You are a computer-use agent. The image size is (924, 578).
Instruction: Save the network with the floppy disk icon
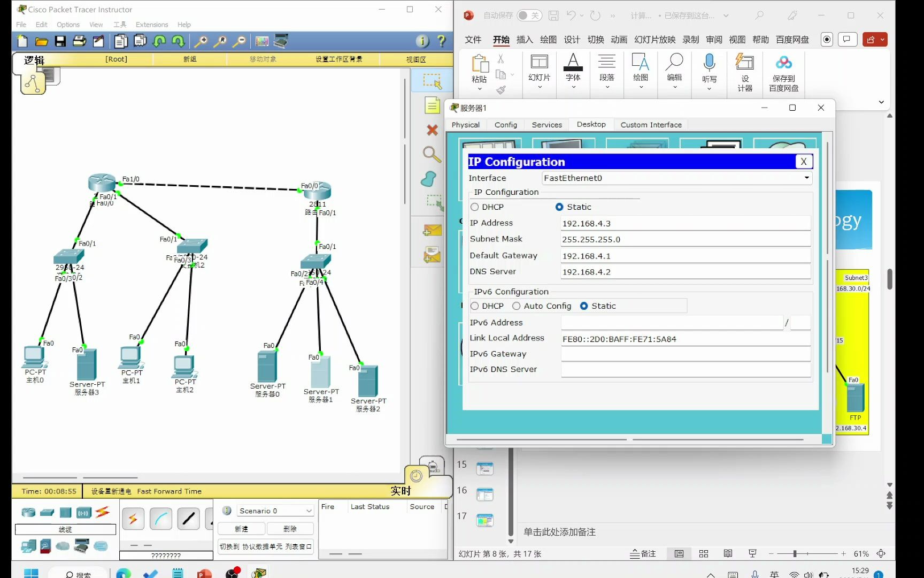pyautogui.click(x=60, y=41)
